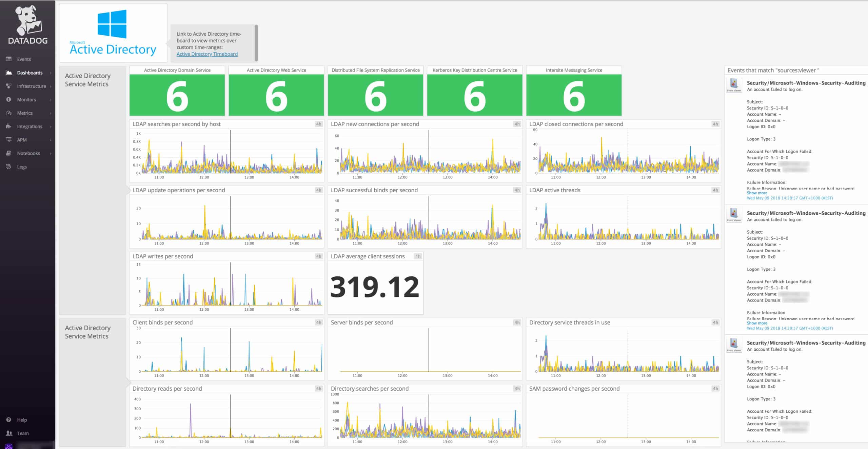Open second event timestamp link
868x449 pixels.
click(790, 328)
